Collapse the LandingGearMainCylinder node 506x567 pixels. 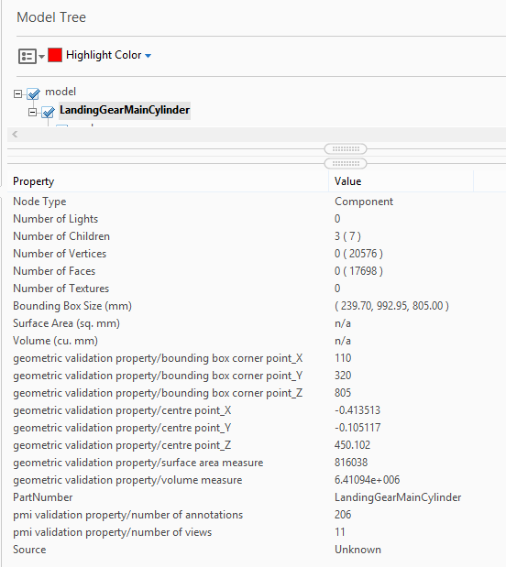click(x=32, y=112)
